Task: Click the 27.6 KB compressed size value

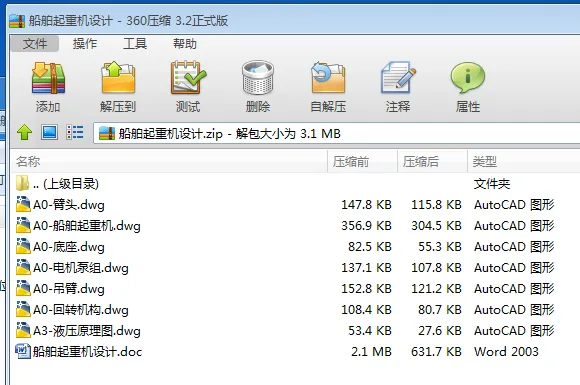Action: tap(440, 331)
